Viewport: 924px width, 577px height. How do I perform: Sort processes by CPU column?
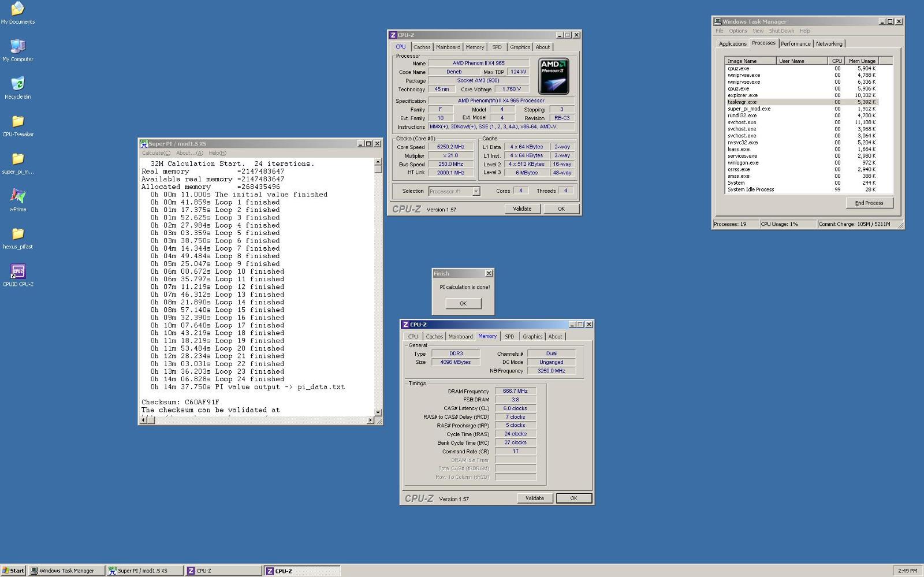pyautogui.click(x=837, y=61)
